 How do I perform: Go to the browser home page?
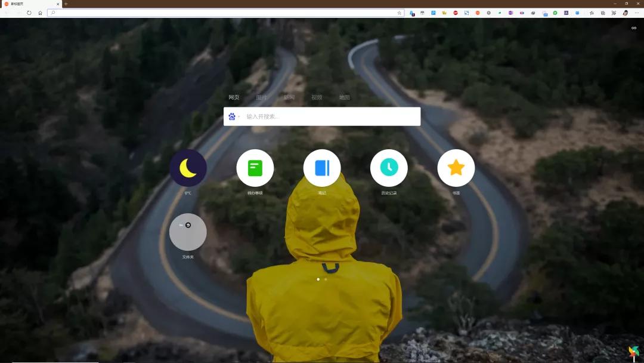[41, 13]
